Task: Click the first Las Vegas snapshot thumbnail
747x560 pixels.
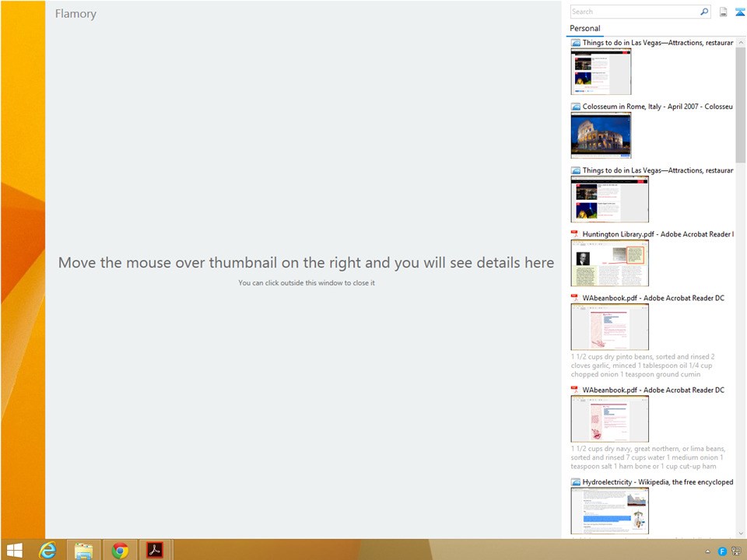Action: 601,72
